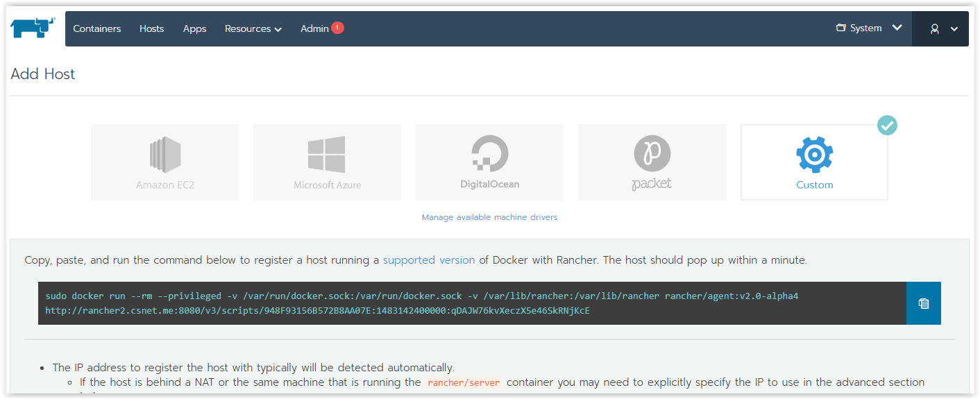Expand the Resources dropdown menu

(253, 28)
